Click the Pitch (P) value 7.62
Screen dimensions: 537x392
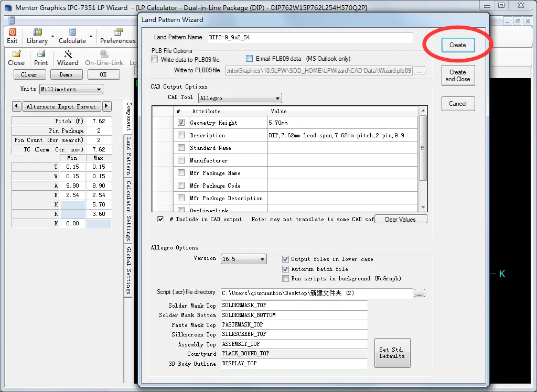tap(99, 121)
